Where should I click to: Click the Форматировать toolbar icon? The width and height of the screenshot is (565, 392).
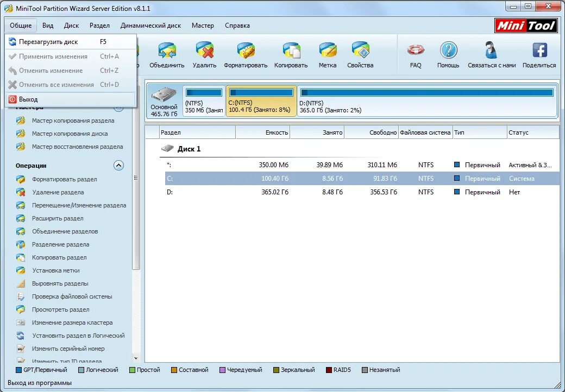click(246, 50)
